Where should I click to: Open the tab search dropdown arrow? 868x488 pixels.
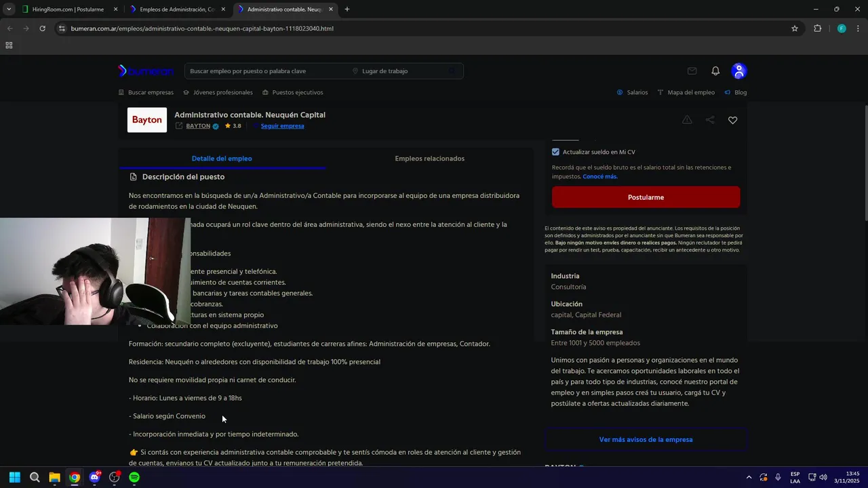click(x=9, y=9)
